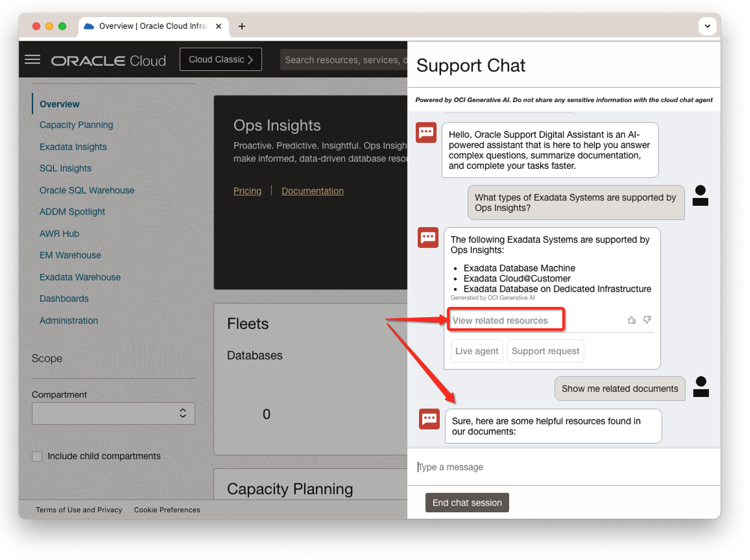Open the Documentation link
The width and height of the screenshot is (750, 560).
(x=312, y=191)
